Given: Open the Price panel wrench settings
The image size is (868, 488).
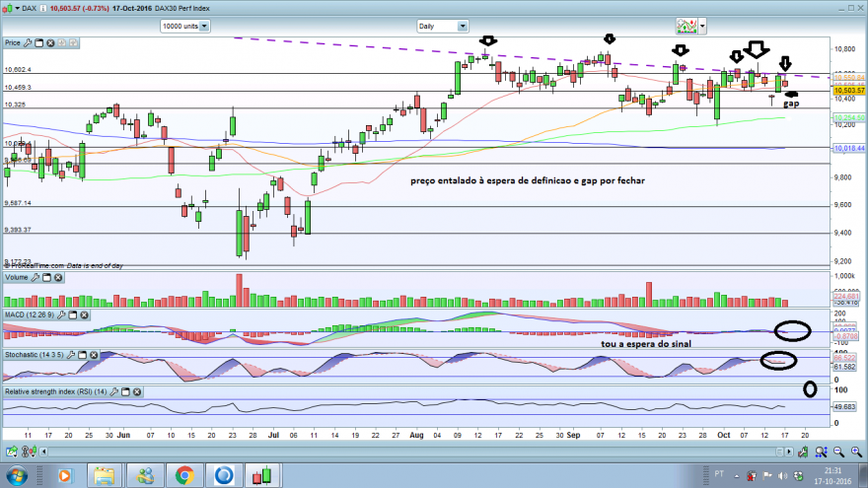Looking at the screenshot, I should pyautogui.click(x=28, y=43).
